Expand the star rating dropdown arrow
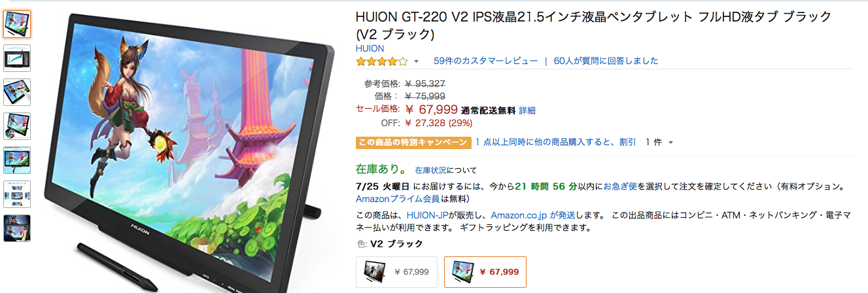This screenshot has height=293, width=868. [416, 62]
